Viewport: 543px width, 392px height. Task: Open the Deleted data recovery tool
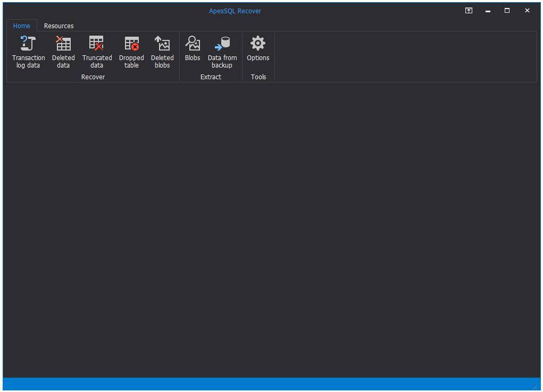click(x=63, y=51)
